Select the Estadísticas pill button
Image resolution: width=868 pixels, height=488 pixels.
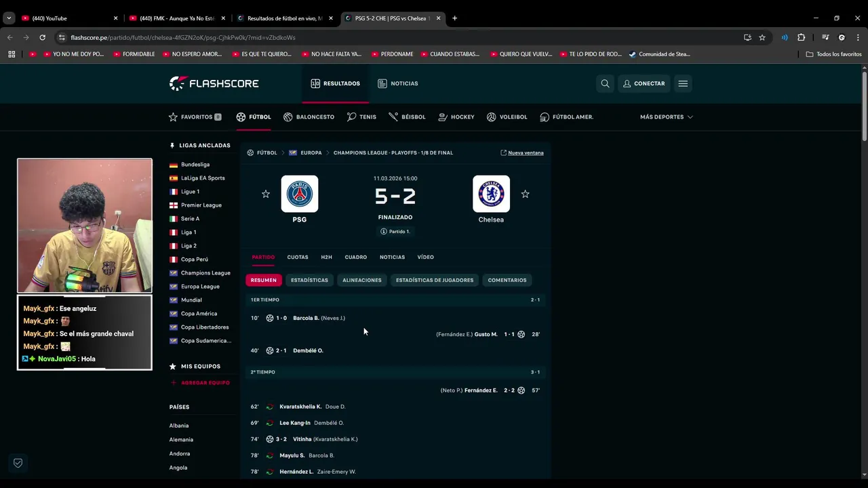[309, 280]
